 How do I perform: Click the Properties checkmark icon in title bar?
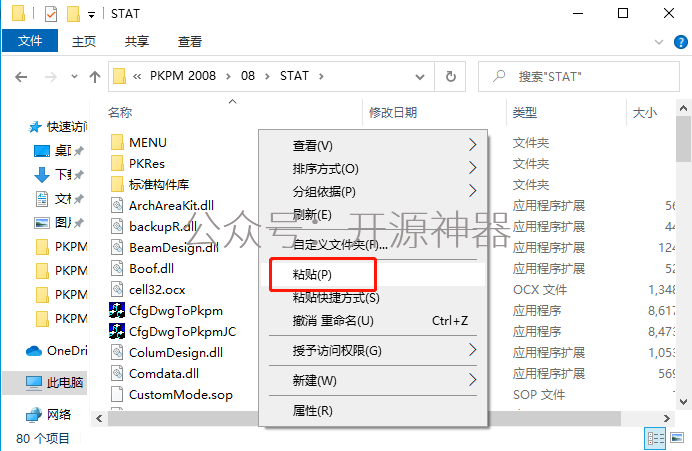click(51, 14)
